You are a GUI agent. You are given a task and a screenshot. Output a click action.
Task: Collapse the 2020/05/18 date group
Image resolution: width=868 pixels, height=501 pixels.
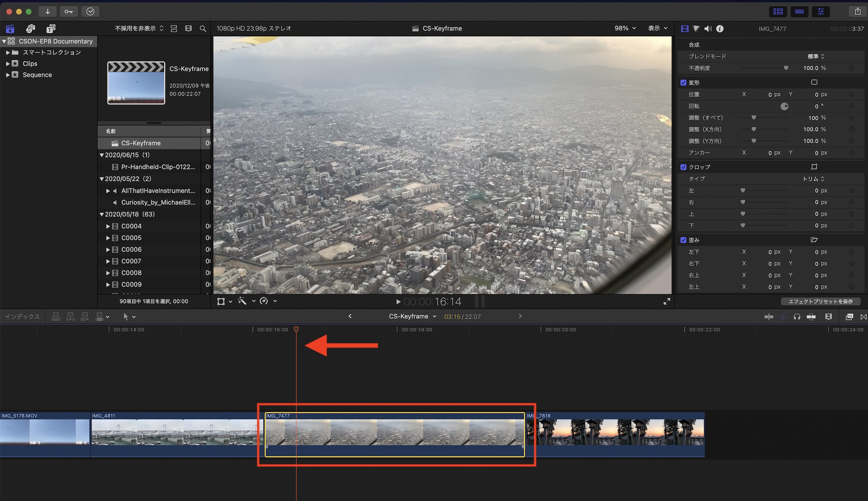pyautogui.click(x=102, y=214)
